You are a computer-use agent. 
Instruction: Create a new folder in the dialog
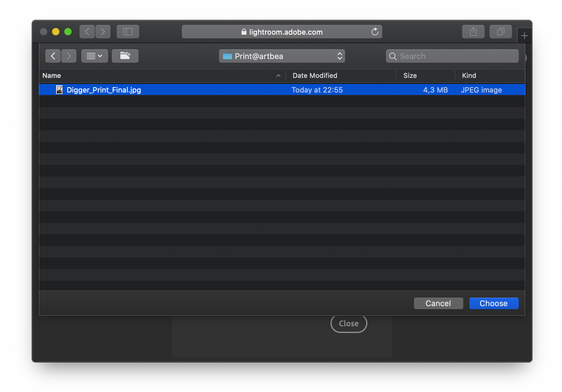click(x=125, y=56)
